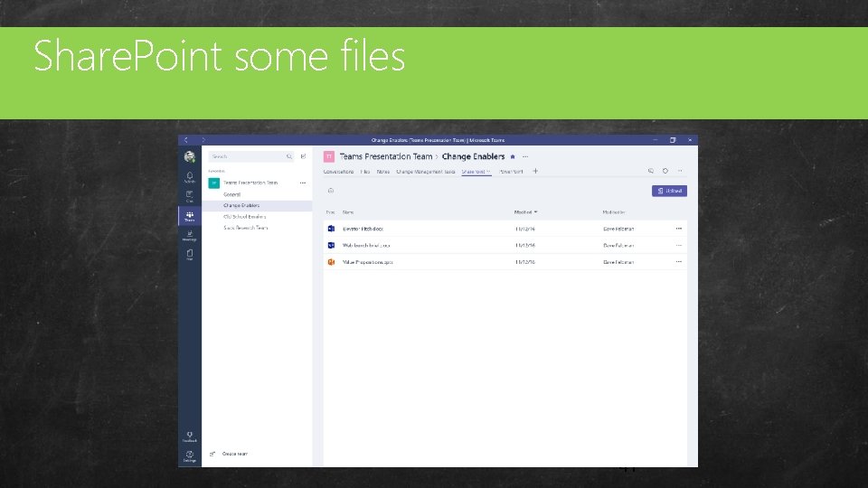Click the Type column header
868x488 pixels.
pos(331,212)
